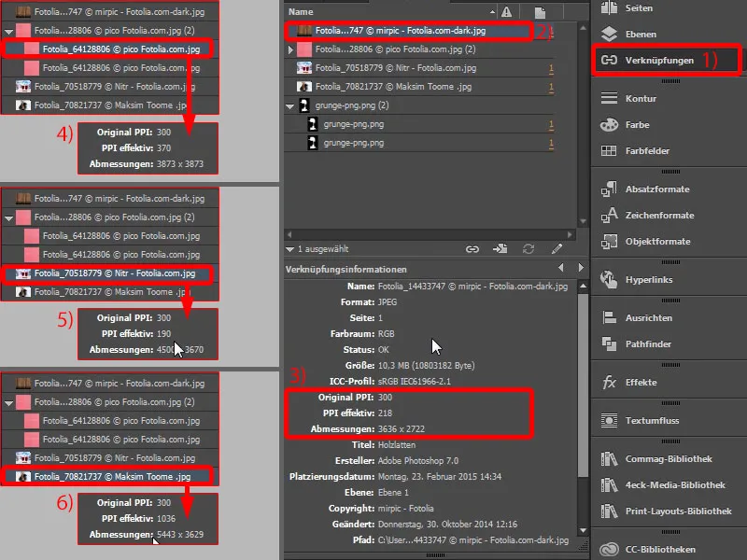Click the 'Titel: Holzlatten' entry
The width and height of the screenshot is (747, 560).
[384, 445]
